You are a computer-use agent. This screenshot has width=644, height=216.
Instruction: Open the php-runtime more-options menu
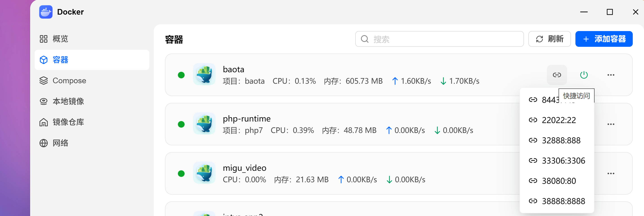(x=611, y=124)
